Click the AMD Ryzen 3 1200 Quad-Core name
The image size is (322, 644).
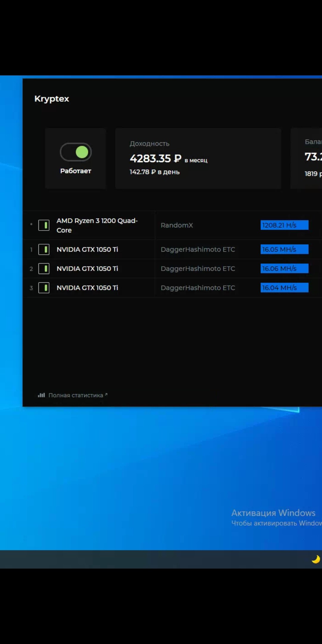click(97, 225)
